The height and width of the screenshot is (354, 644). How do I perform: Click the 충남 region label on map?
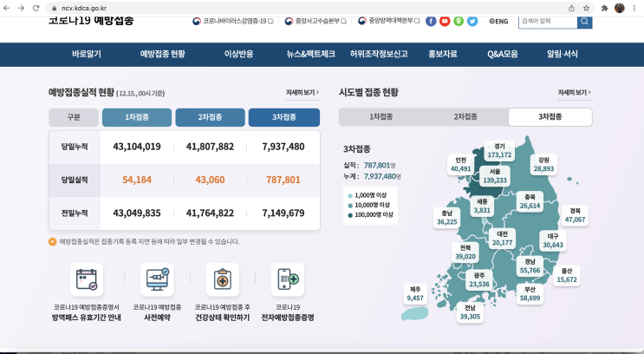click(x=447, y=218)
